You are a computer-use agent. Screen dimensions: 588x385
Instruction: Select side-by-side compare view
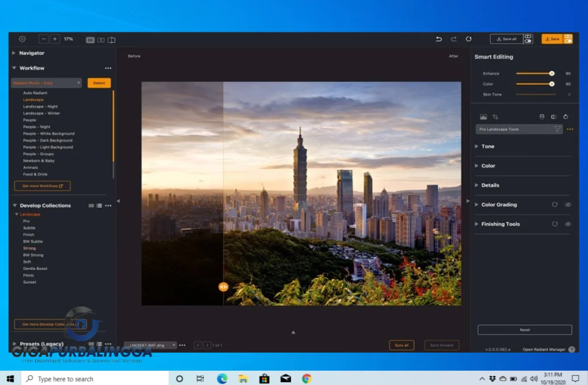pyautogui.click(x=101, y=40)
